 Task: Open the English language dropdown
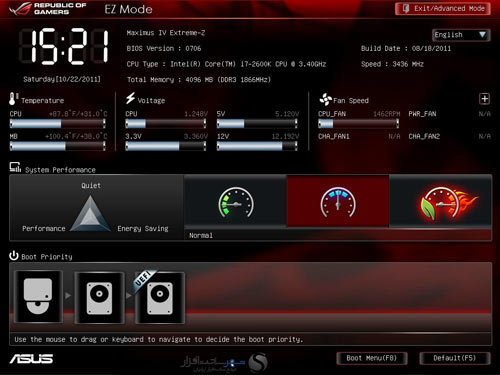[x=461, y=35]
